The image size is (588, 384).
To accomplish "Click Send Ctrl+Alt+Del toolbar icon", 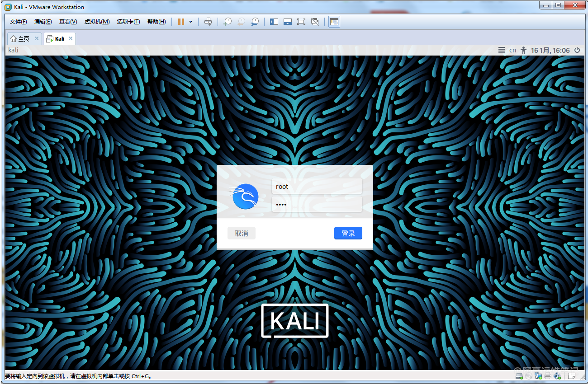I will coord(208,22).
